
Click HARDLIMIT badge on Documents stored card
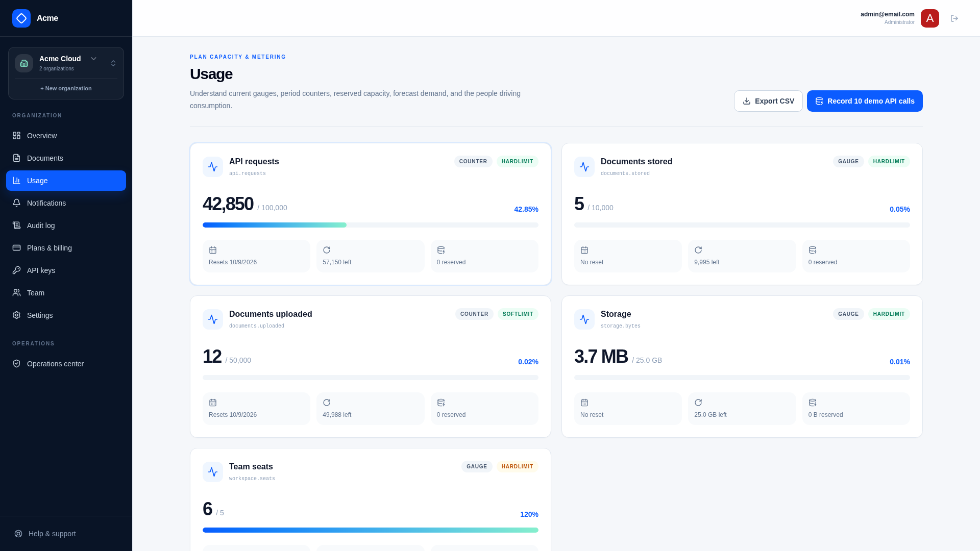pyautogui.click(x=889, y=162)
